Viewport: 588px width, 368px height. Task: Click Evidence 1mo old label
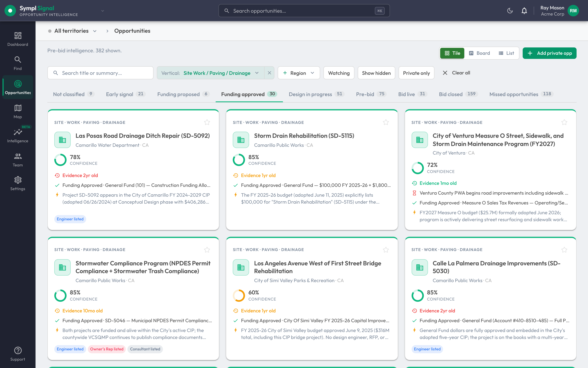[438, 183]
